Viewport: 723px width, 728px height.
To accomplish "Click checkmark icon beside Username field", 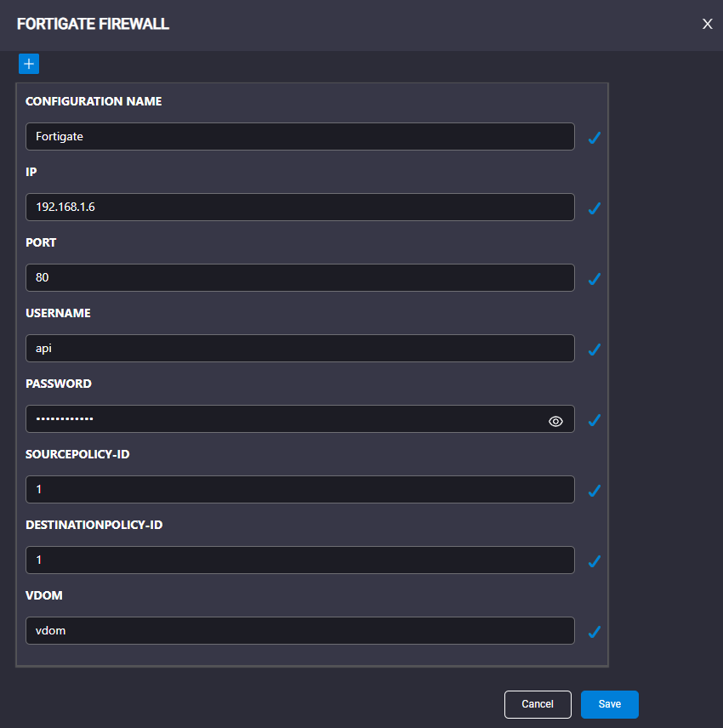I will tap(595, 350).
